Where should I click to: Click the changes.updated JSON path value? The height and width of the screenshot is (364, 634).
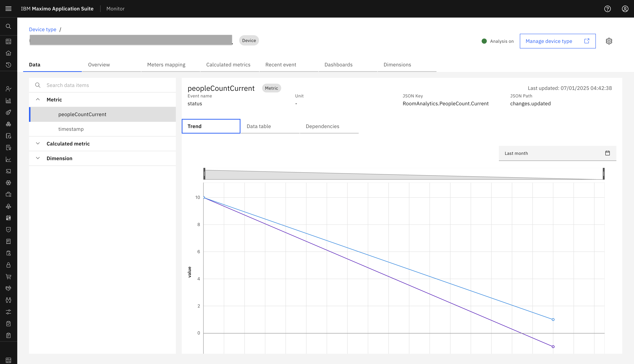coord(530,103)
